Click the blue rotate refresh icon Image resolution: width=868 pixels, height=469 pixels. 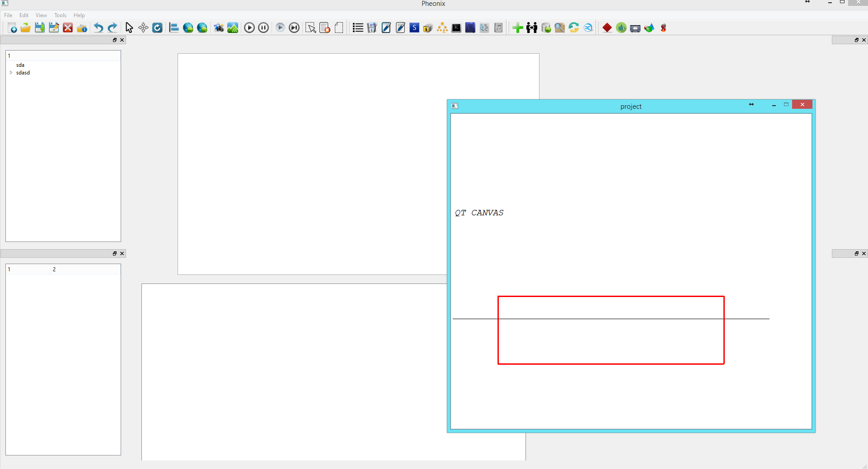[157, 28]
